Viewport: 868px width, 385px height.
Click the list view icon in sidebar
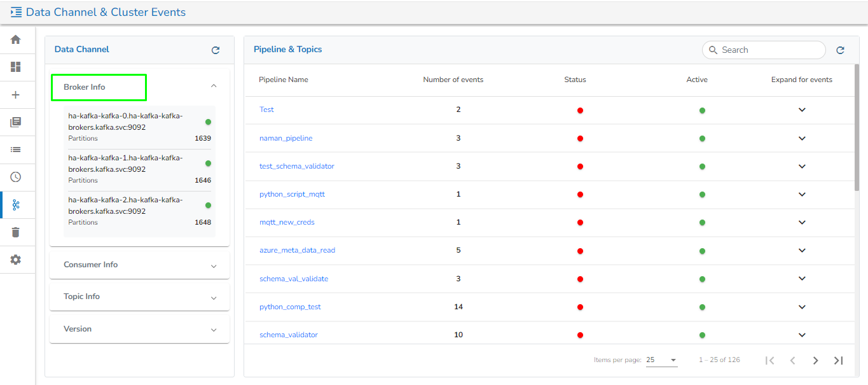pyautogui.click(x=16, y=150)
